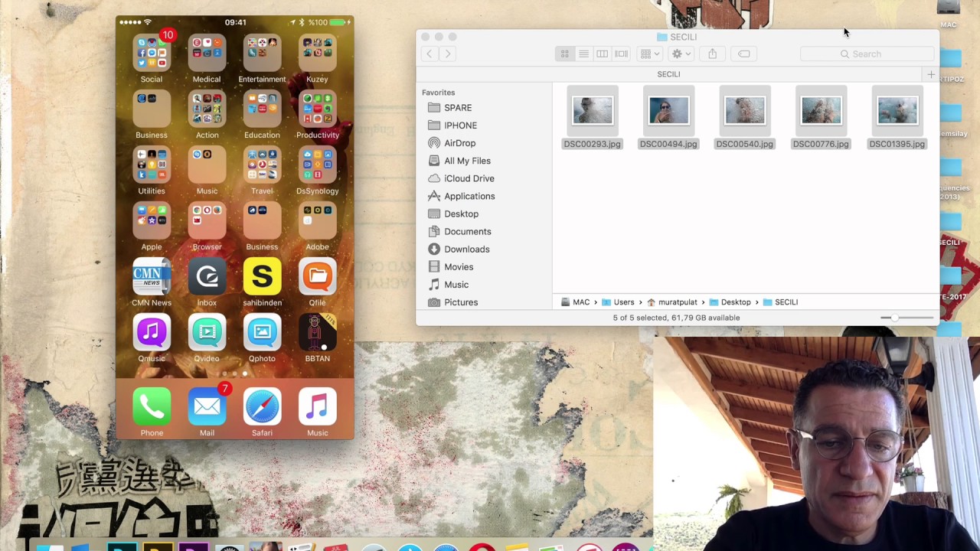The image size is (980, 551).
Task: Switch Finder to column view
Action: [603, 54]
